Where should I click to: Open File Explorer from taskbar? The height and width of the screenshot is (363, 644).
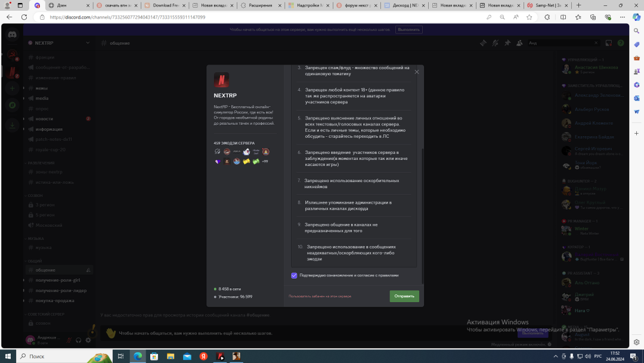click(171, 356)
